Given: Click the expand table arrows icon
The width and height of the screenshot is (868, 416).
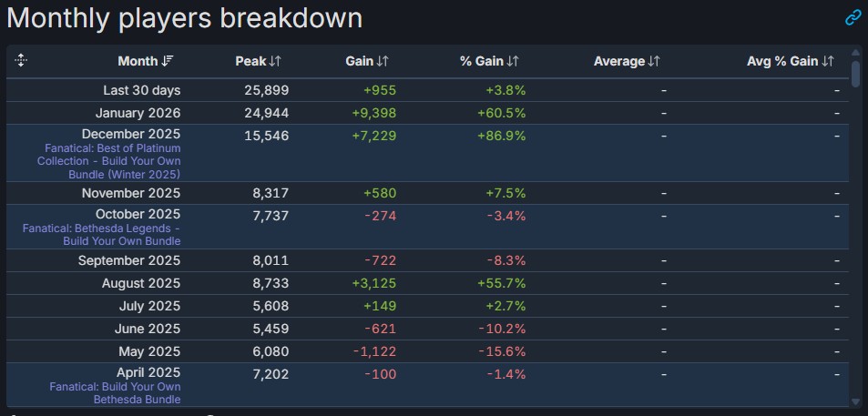Looking at the screenshot, I should coord(22,61).
